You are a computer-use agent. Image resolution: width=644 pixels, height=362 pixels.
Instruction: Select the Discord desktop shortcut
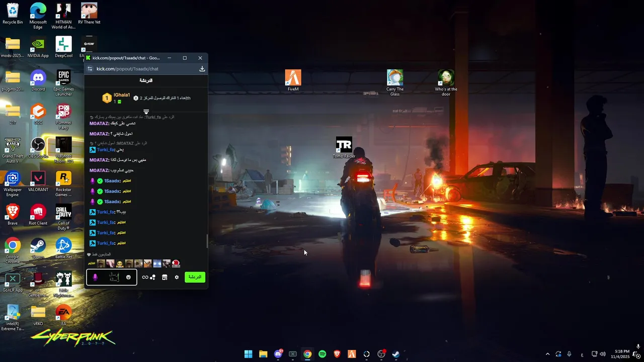pos(38,80)
